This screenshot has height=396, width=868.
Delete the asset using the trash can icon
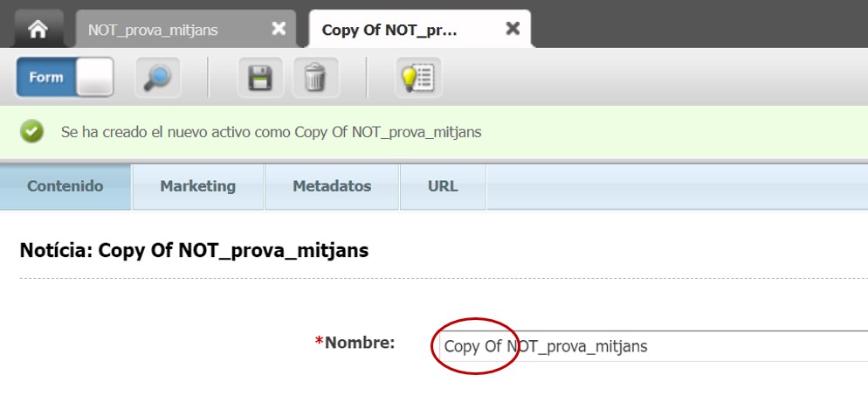pyautogui.click(x=315, y=78)
